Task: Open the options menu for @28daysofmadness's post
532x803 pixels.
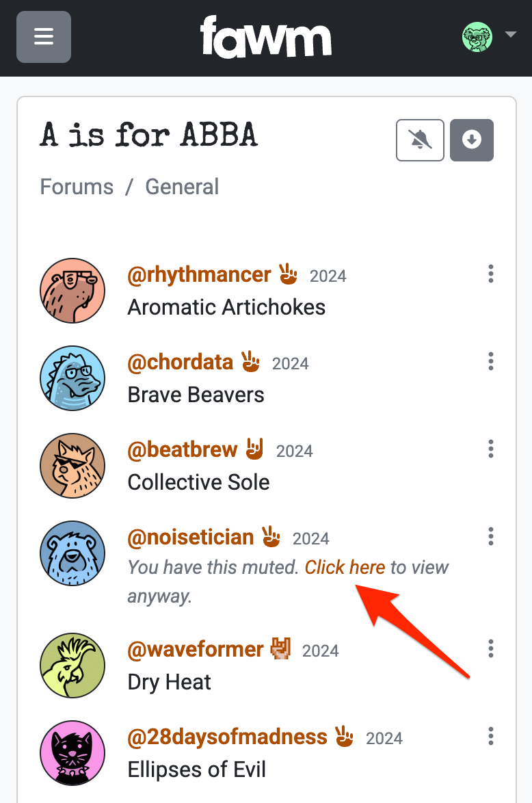Action: click(490, 736)
